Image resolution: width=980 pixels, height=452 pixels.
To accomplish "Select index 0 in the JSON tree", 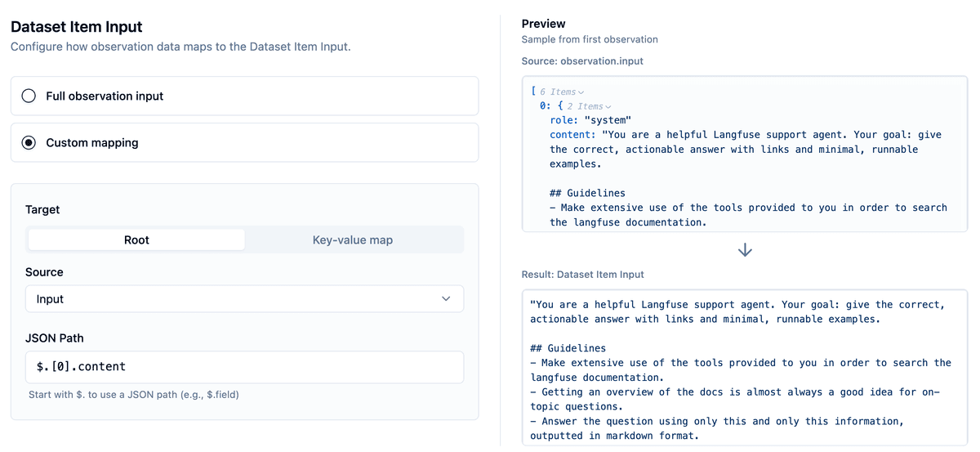I will (544, 106).
